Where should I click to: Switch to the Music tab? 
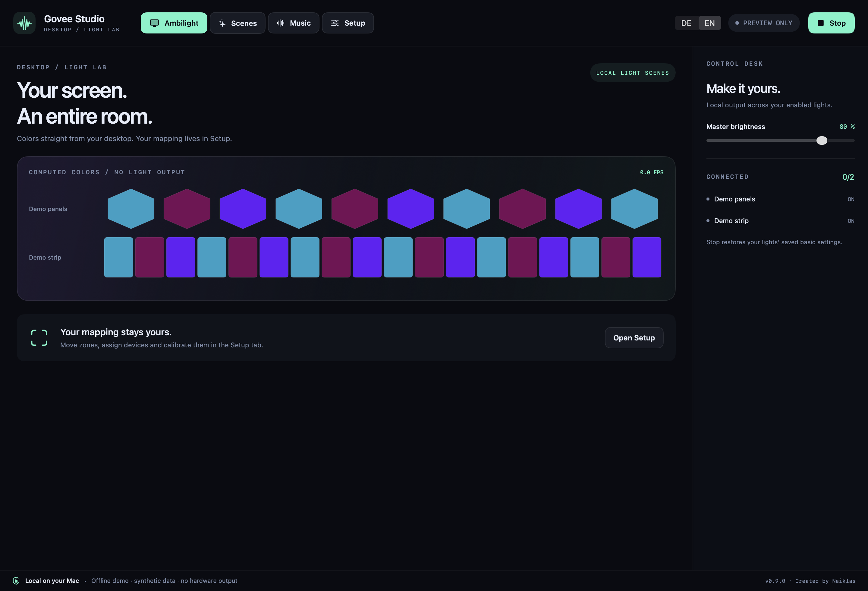[294, 23]
